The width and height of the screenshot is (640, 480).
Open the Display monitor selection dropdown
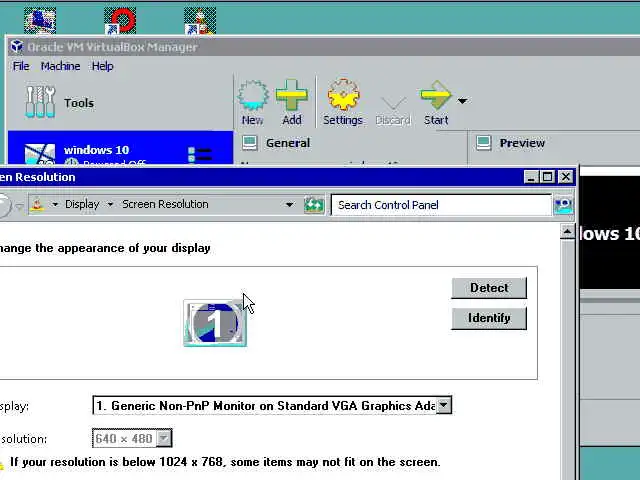272,405
